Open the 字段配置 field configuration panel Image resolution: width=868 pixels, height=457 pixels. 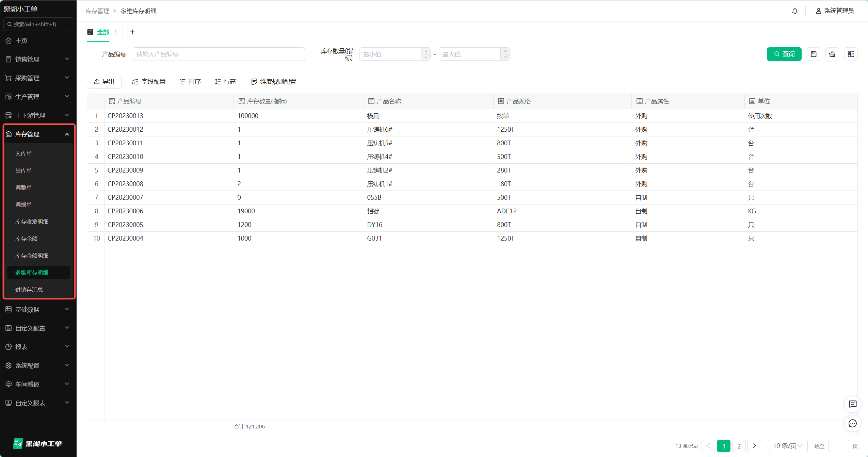pyautogui.click(x=148, y=81)
